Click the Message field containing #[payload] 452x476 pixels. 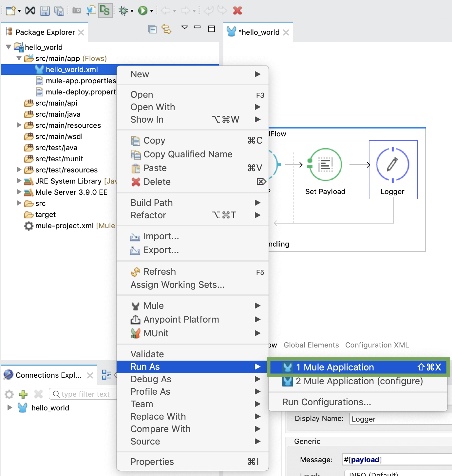pos(397,460)
